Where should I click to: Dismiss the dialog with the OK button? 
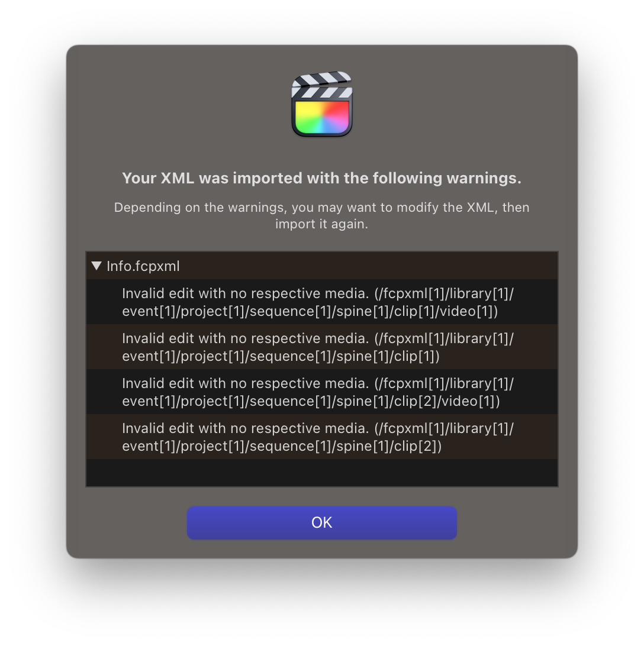(x=322, y=523)
